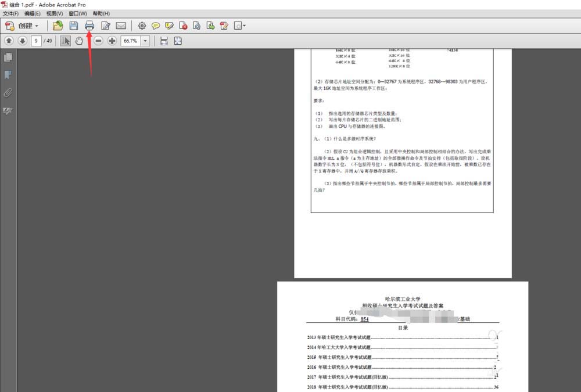Activate the text selection tool
The image size is (581, 392).
(x=65, y=41)
